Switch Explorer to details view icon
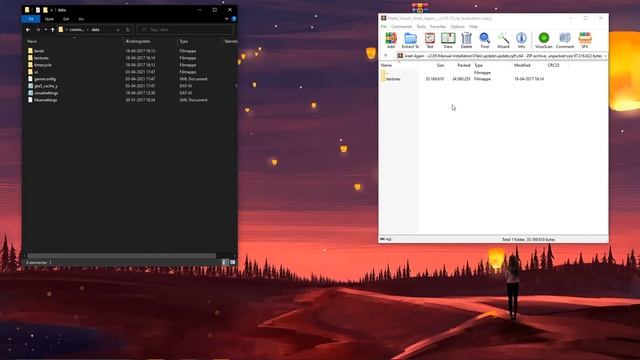 pyautogui.click(x=225, y=262)
